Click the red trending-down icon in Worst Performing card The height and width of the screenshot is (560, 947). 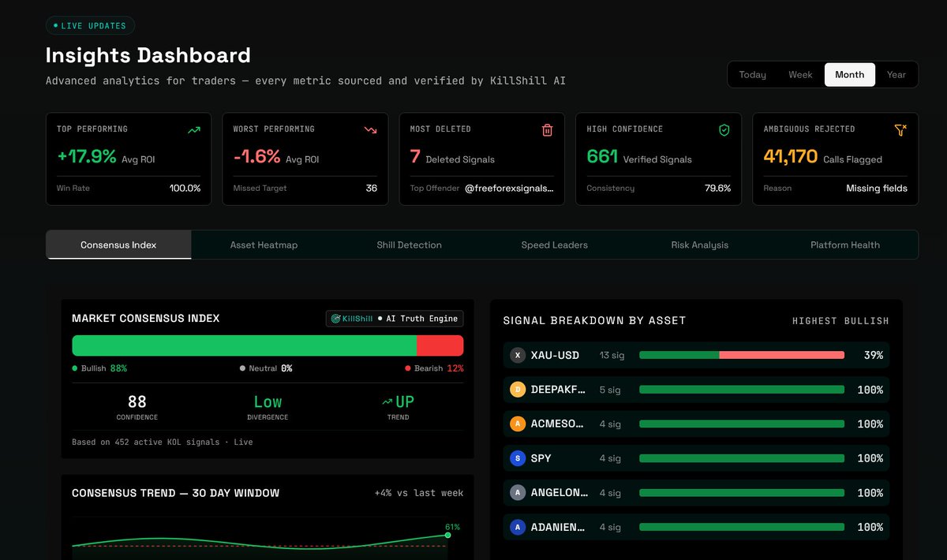click(x=371, y=130)
